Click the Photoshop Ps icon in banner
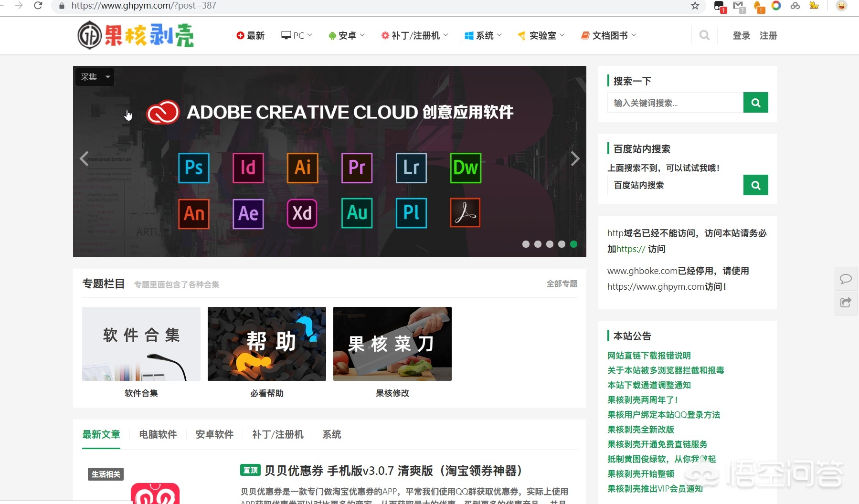The image size is (859, 504). (194, 168)
